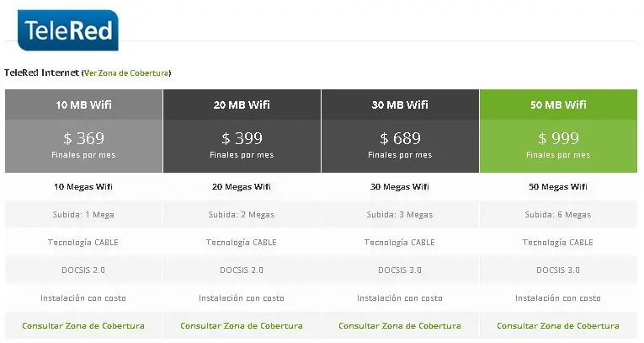Image resolution: width=644 pixels, height=343 pixels.
Task: Open Consultar Zona de Cobertura for 30 MB plan
Action: 400,326
